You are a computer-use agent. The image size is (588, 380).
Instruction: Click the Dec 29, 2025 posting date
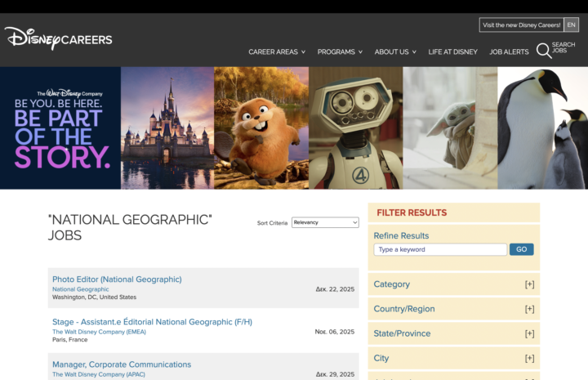[335, 374]
